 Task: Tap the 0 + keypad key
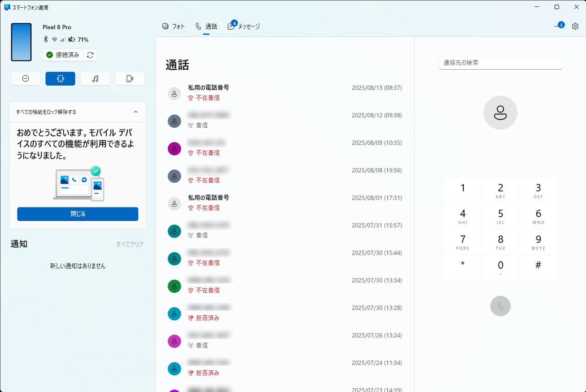pos(500,267)
